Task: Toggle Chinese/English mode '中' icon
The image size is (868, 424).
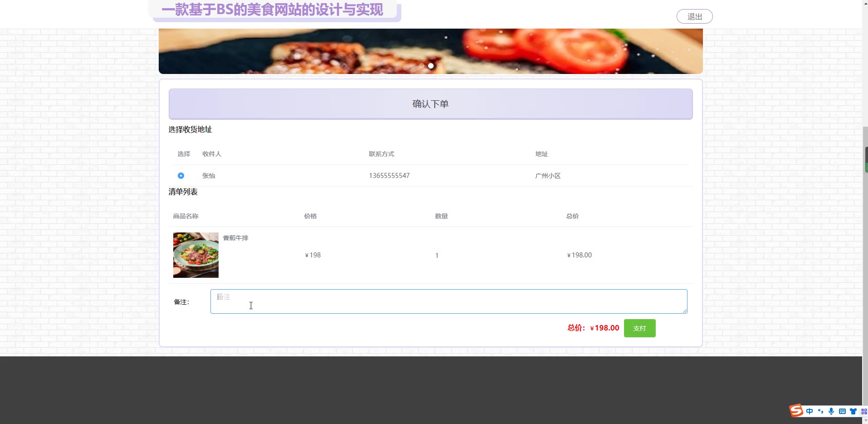Action: pyautogui.click(x=809, y=411)
